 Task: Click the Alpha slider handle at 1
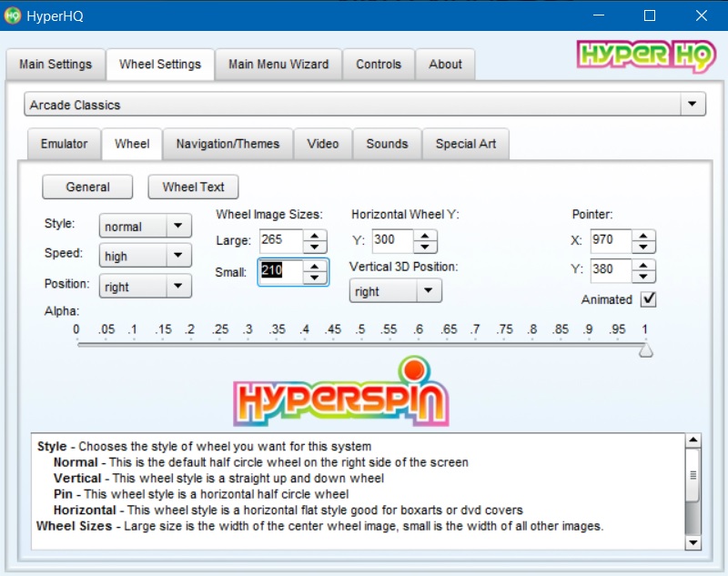[645, 349]
